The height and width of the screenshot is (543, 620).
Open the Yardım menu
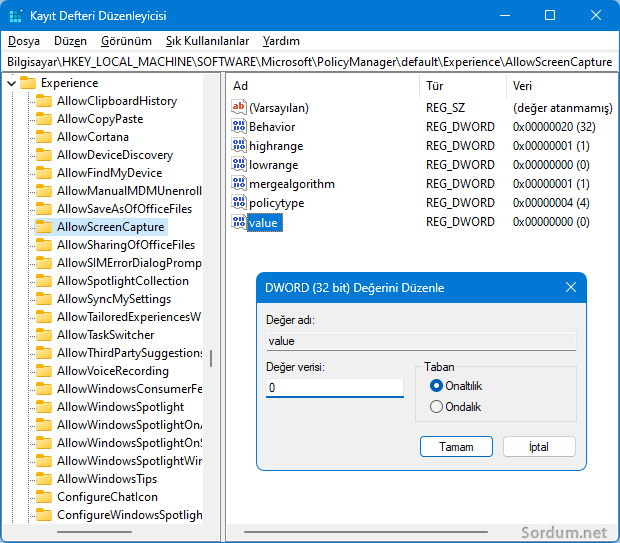point(281,41)
